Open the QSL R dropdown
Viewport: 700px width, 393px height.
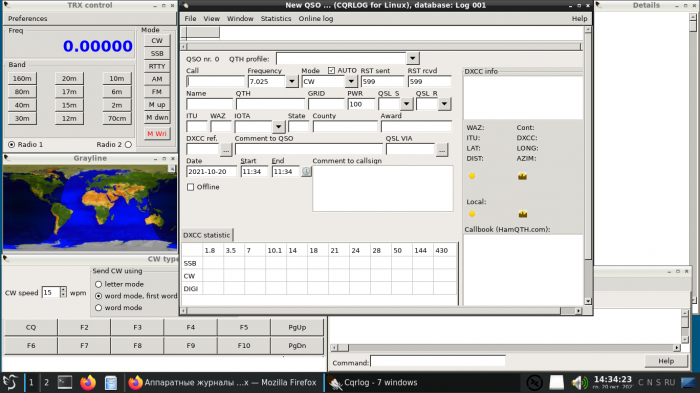click(444, 104)
